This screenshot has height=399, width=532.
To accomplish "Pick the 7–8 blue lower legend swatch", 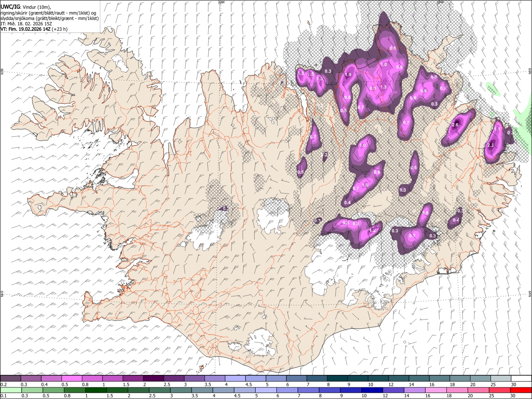I will [x=308, y=390].
